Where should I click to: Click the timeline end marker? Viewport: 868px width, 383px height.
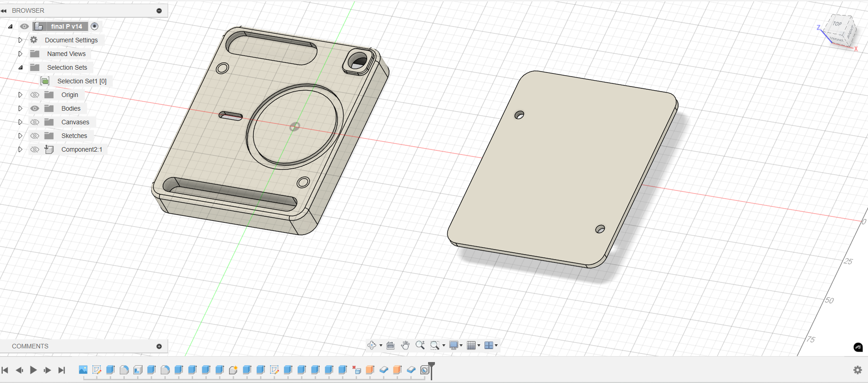431,370
